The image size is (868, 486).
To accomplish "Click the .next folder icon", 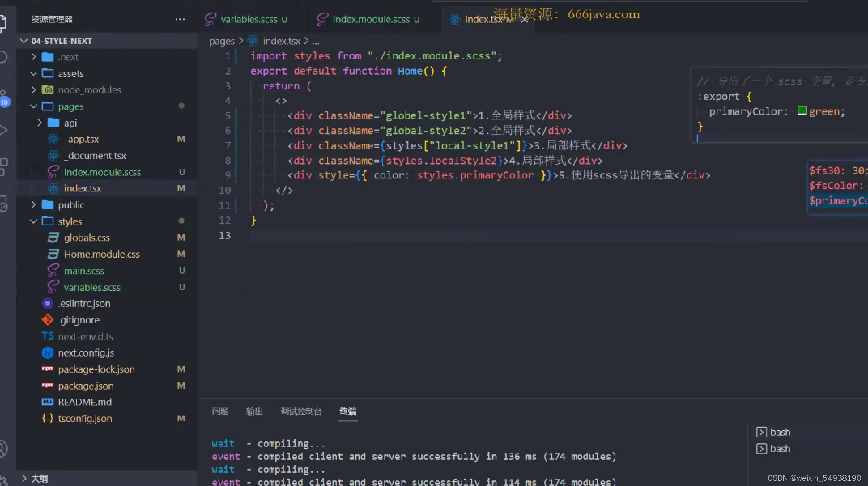I will coord(48,57).
